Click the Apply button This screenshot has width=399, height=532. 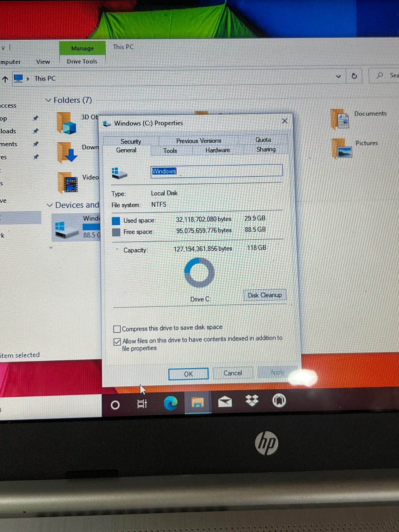277,372
